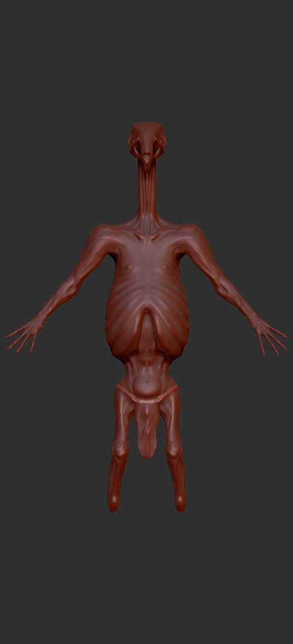Screen dimensions: 293x644
Task: Select the sculpt's long neck
Action: (146, 193)
